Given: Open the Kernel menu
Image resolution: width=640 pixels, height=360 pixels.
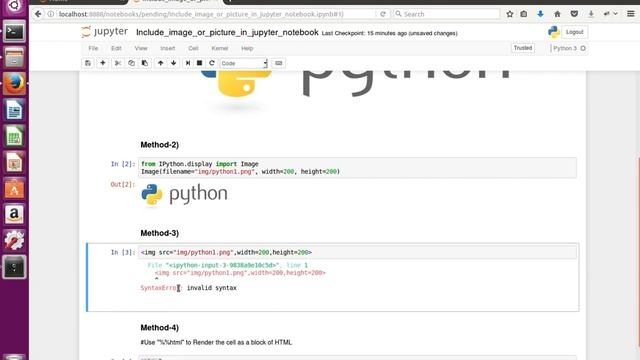Looking at the screenshot, I should pos(220,48).
